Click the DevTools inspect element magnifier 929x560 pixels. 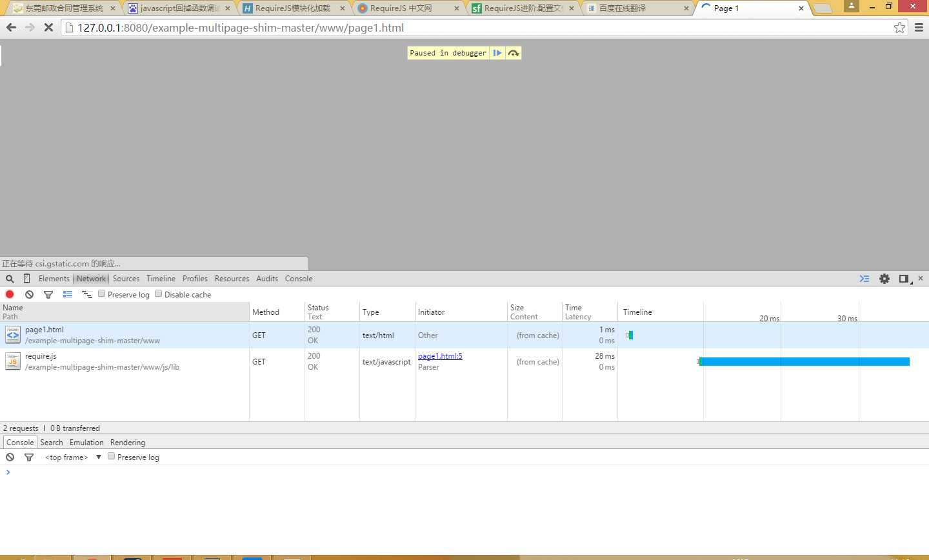(x=10, y=279)
